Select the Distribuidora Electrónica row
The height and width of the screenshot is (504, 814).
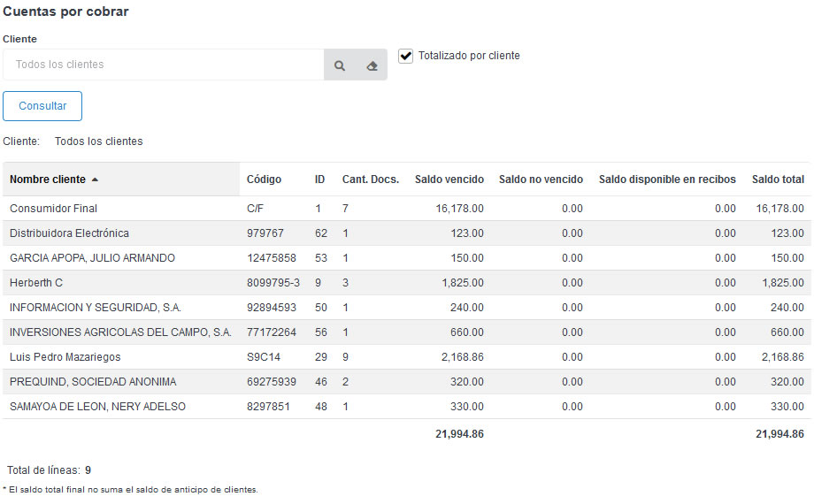click(x=69, y=233)
